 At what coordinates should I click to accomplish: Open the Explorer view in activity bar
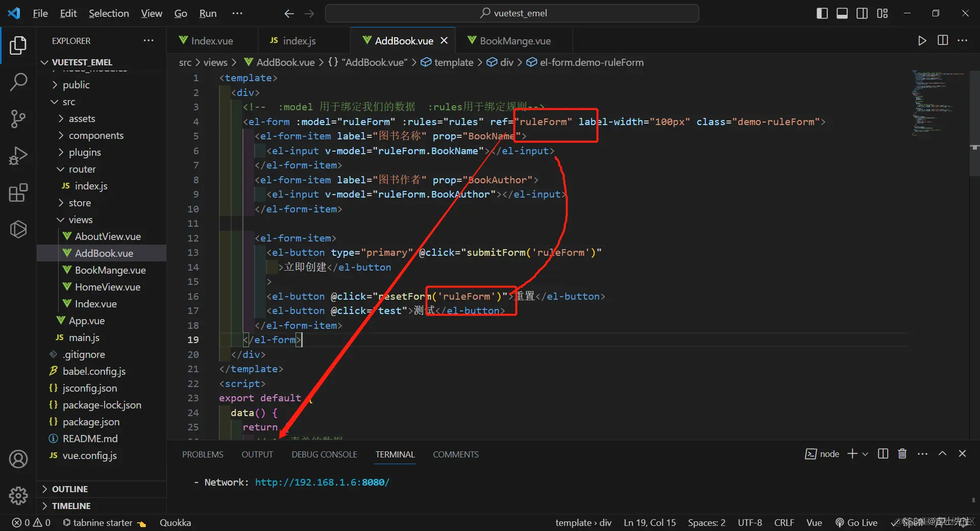18,45
